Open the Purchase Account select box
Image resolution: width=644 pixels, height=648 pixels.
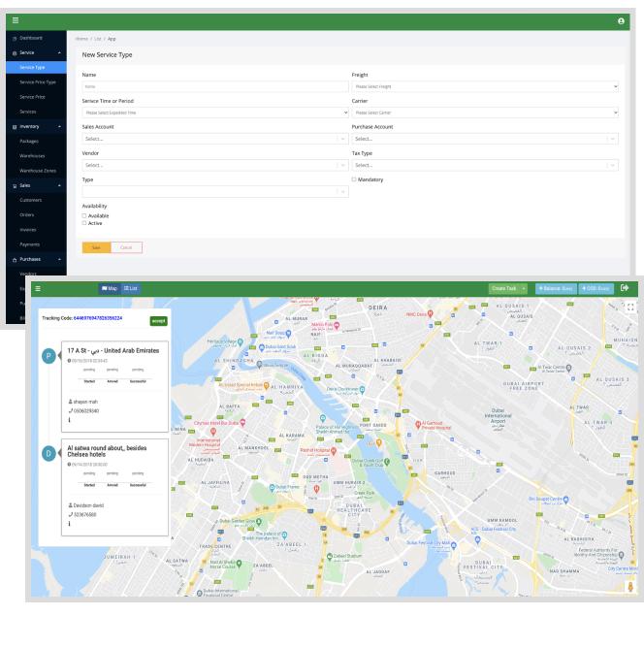click(x=485, y=139)
